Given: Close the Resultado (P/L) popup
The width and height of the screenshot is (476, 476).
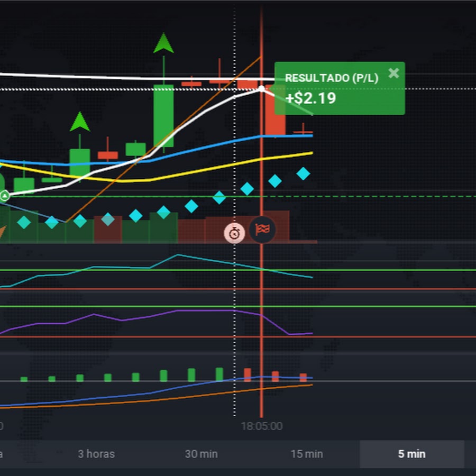Looking at the screenshot, I should pos(393,73).
